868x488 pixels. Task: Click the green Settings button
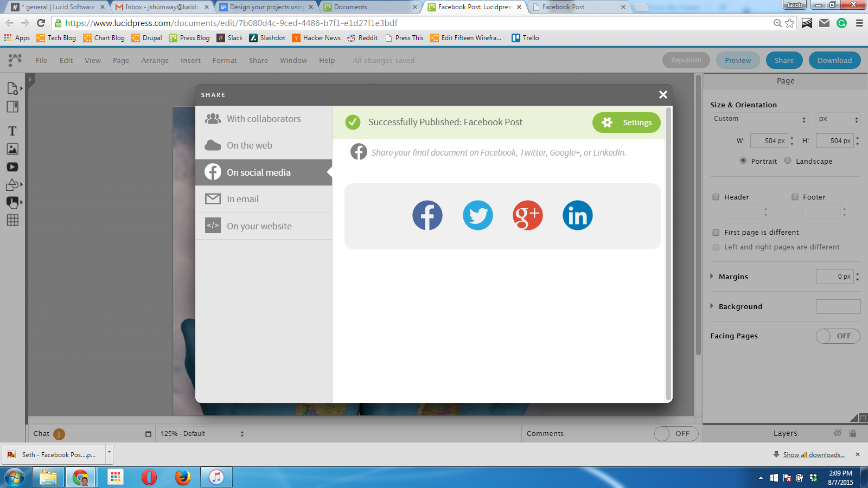point(626,123)
